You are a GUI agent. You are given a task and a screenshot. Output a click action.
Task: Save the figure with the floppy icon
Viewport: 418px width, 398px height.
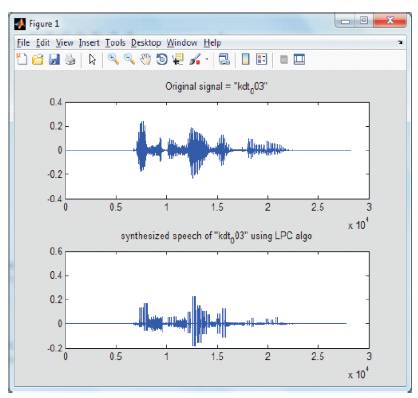coord(54,60)
